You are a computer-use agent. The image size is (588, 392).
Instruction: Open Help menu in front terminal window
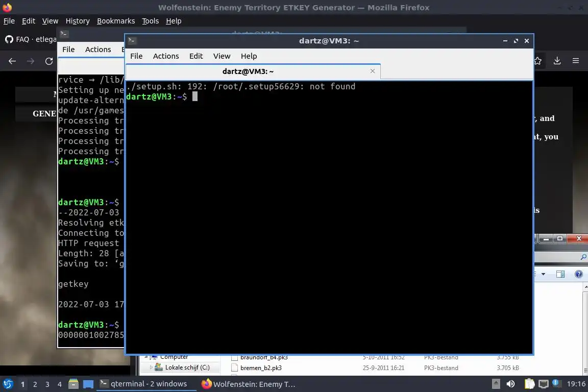(x=249, y=56)
